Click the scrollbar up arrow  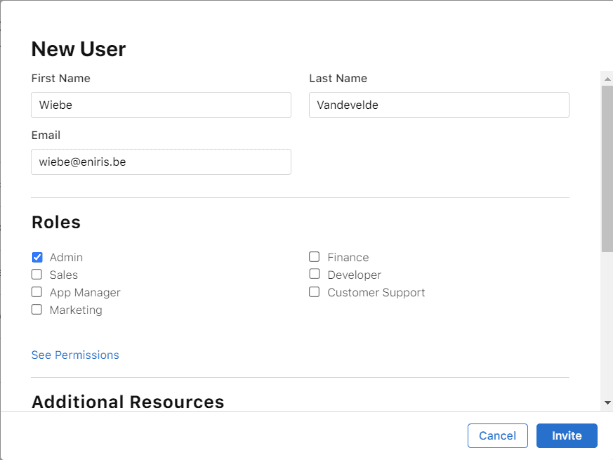click(x=606, y=77)
